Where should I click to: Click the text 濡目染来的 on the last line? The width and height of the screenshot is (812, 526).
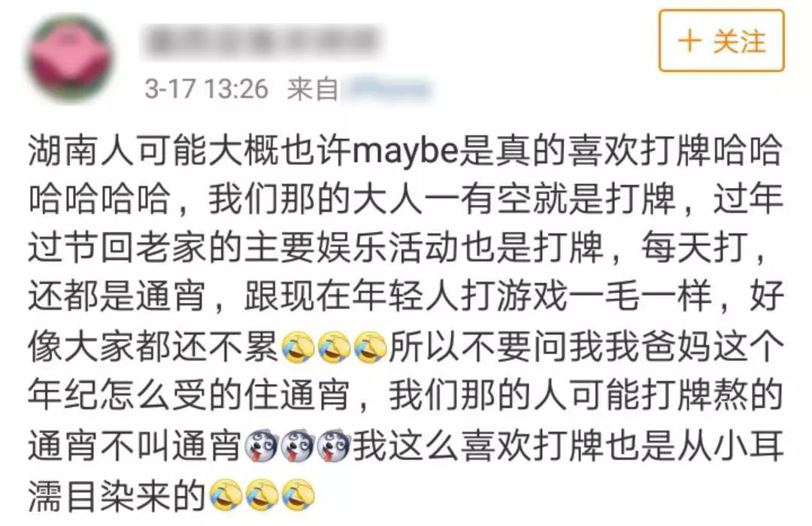[117, 495]
